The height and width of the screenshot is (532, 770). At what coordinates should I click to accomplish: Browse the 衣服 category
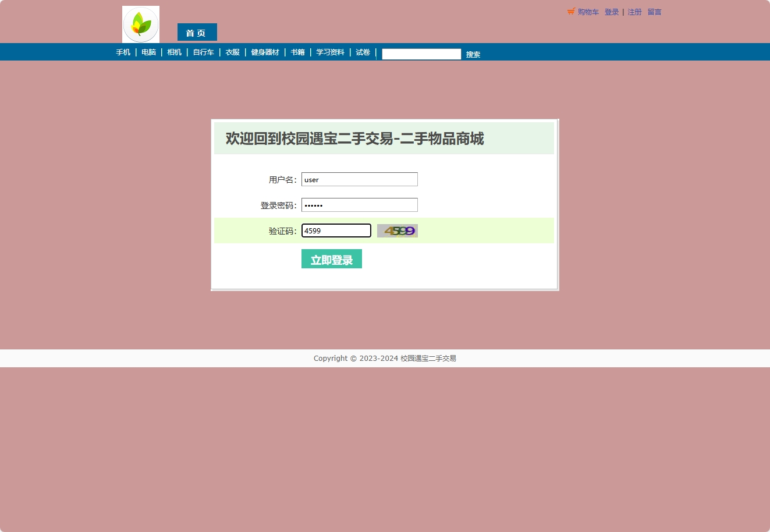[x=232, y=52]
